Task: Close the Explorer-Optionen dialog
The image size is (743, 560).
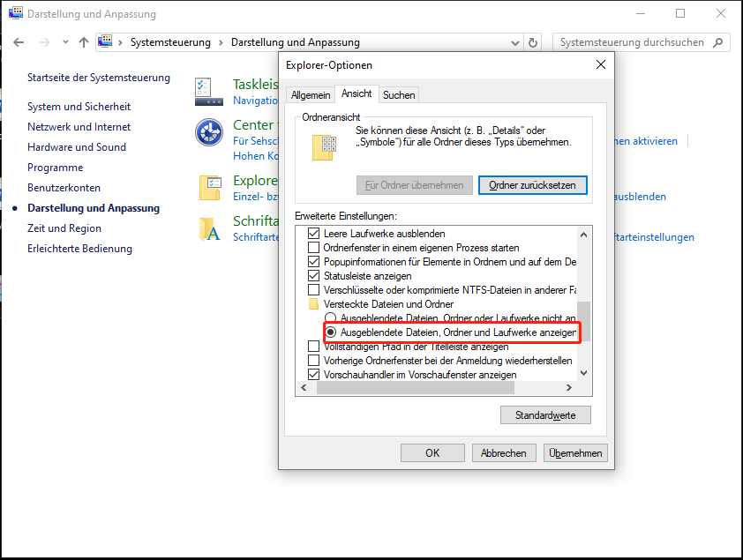Action: (601, 64)
